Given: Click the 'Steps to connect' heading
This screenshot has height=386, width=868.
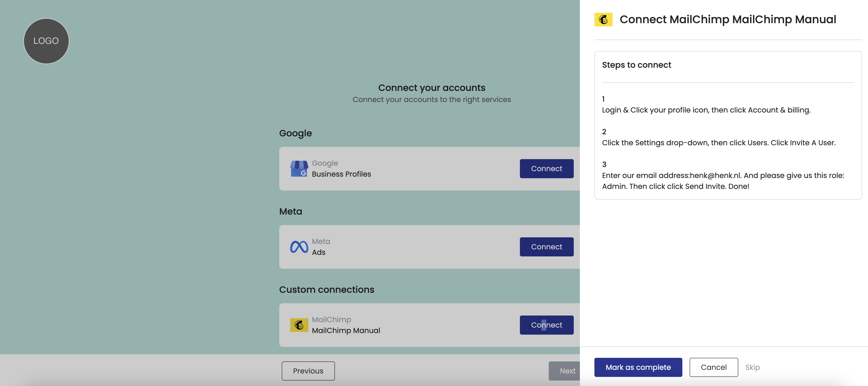Looking at the screenshot, I should 636,65.
